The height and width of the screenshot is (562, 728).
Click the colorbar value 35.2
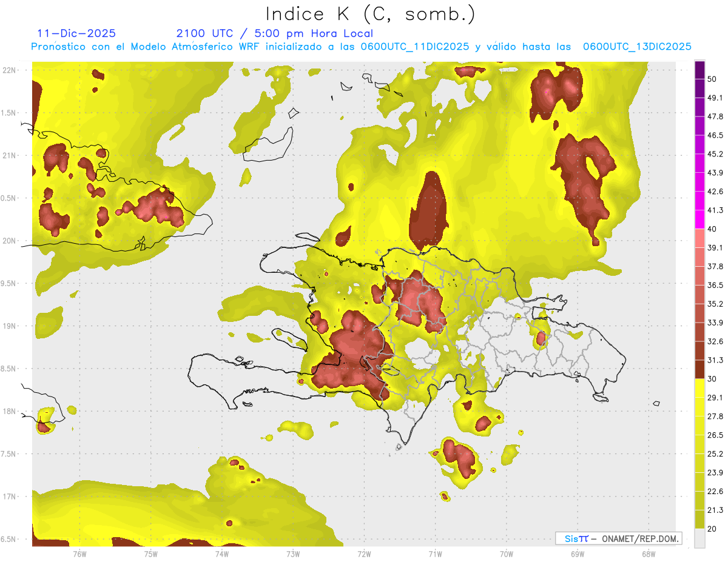pos(715,304)
